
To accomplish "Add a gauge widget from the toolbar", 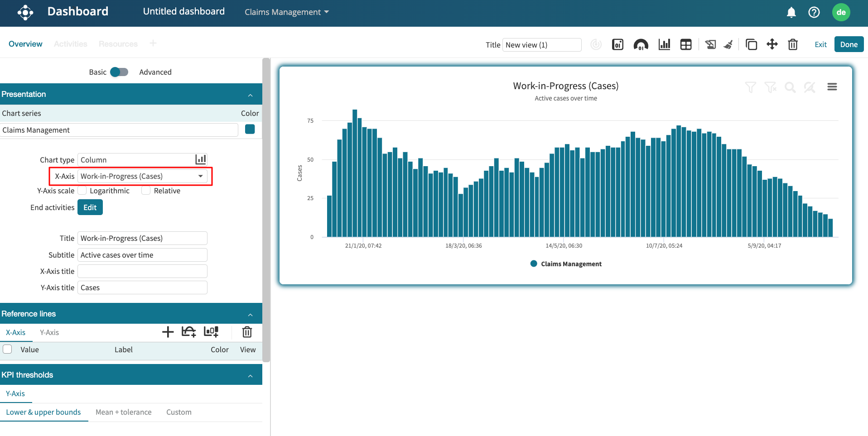I will coord(641,44).
